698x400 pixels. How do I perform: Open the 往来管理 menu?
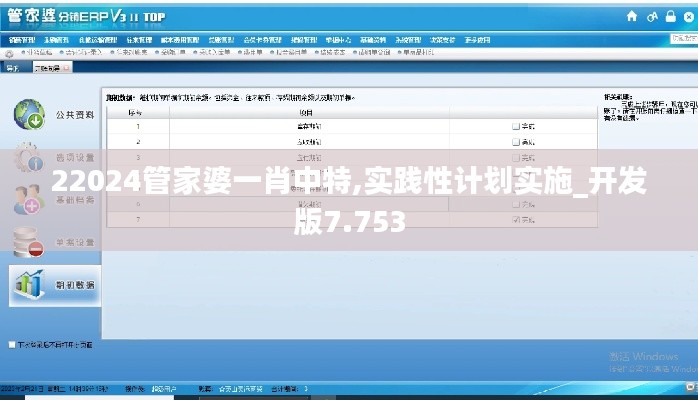click(139, 40)
